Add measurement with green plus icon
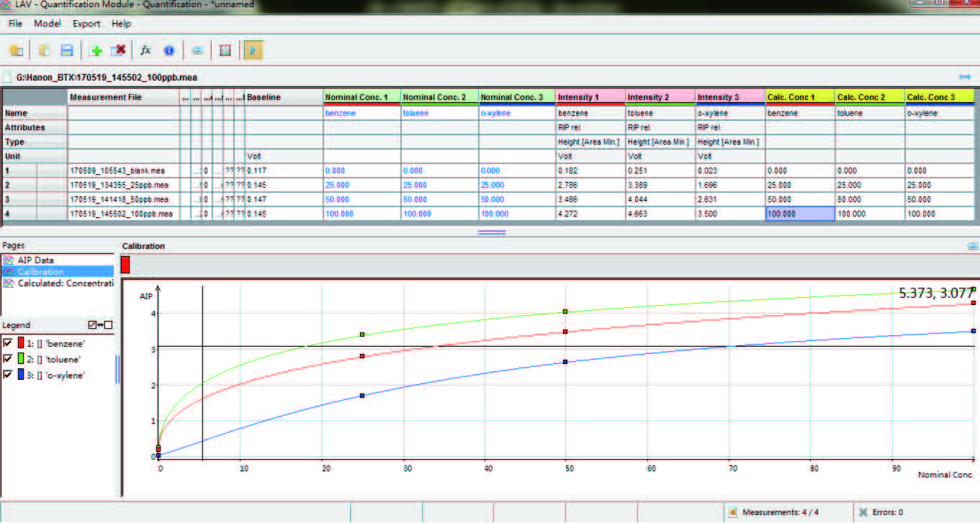Screen dimensions: 980x523 click(x=96, y=50)
